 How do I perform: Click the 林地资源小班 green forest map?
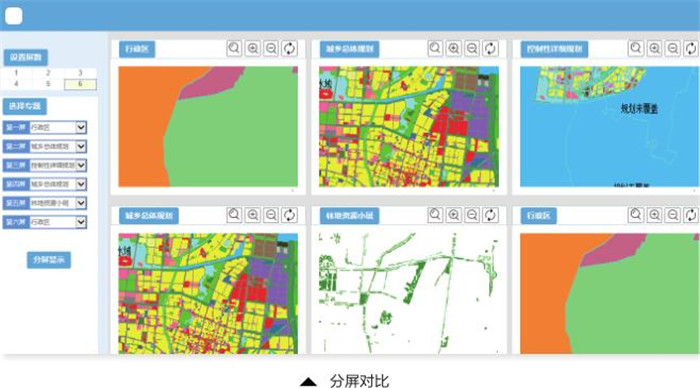pyautogui.click(x=409, y=294)
